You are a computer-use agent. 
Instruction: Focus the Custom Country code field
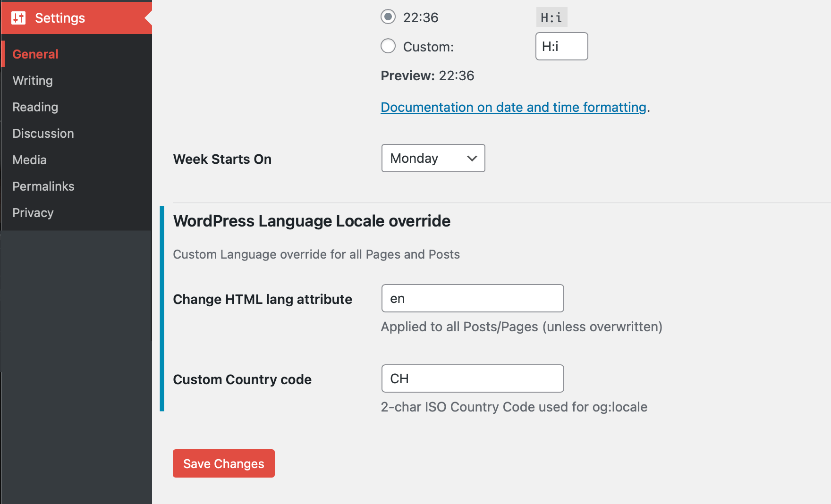(472, 378)
